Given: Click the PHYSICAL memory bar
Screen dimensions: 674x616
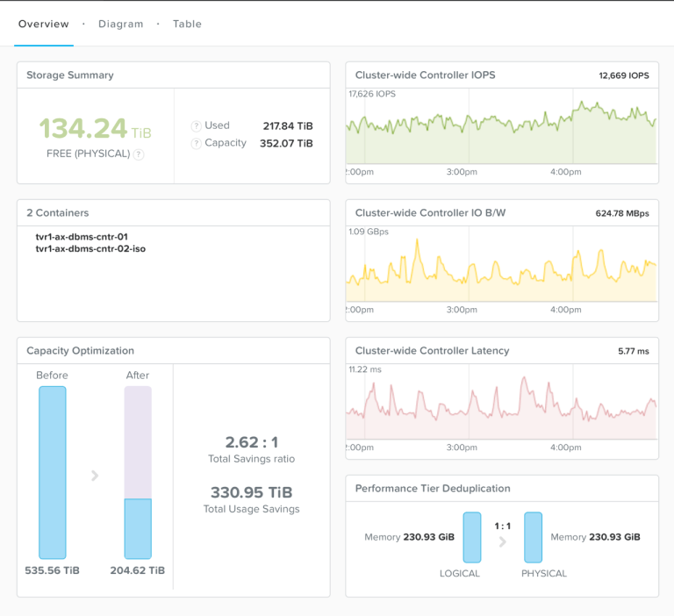Looking at the screenshot, I should click(533, 537).
